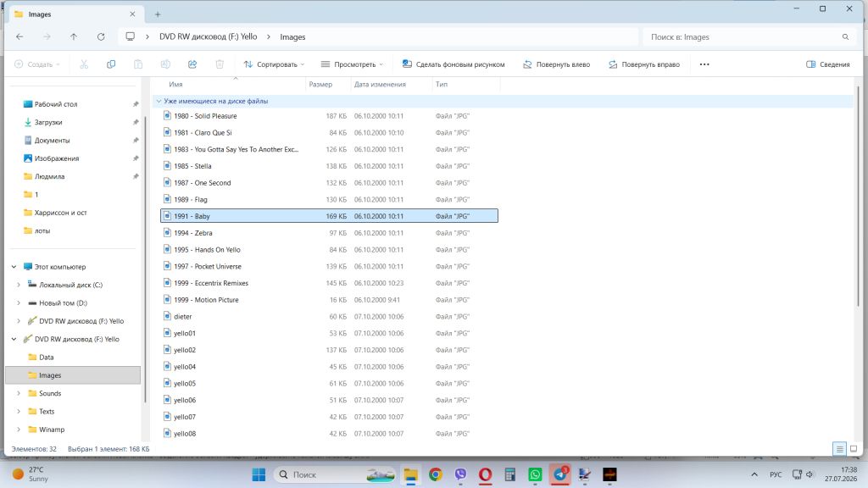
Task: Select the file '1985 - Stella'
Action: pos(330,166)
